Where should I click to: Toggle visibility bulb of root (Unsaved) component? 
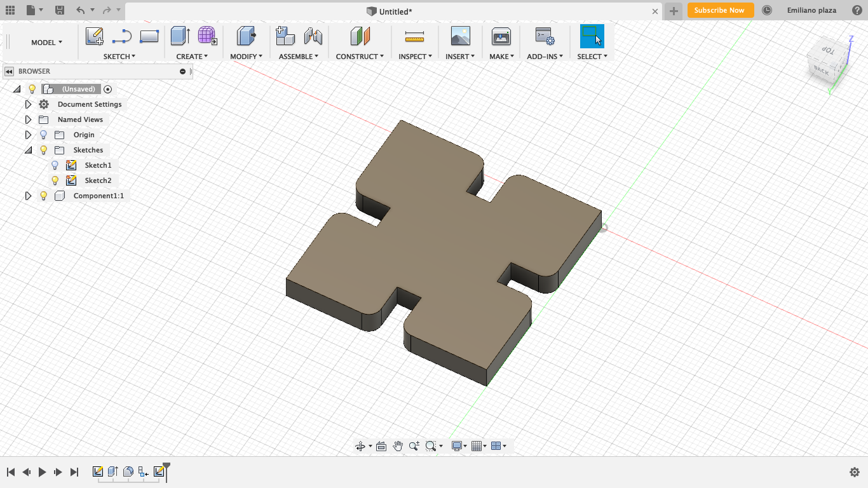pyautogui.click(x=32, y=89)
